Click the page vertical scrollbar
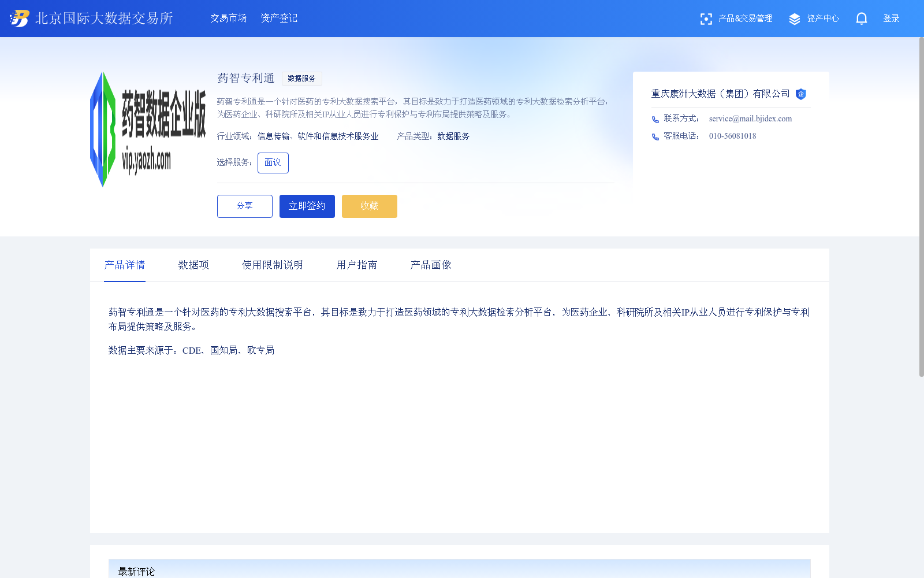Image resolution: width=924 pixels, height=578 pixels. click(x=921, y=207)
